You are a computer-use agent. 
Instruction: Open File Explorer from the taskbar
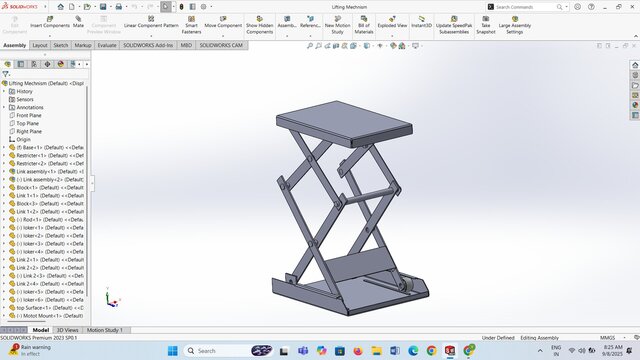(376, 351)
